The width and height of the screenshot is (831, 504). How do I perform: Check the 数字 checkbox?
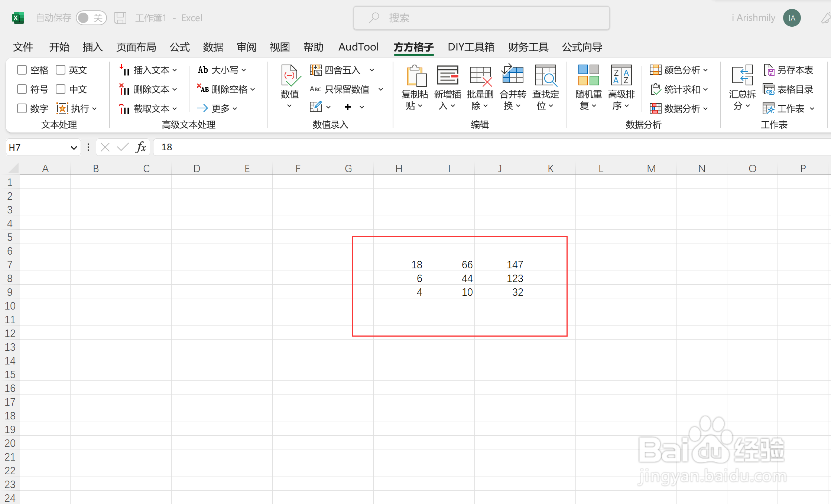pyautogui.click(x=22, y=108)
